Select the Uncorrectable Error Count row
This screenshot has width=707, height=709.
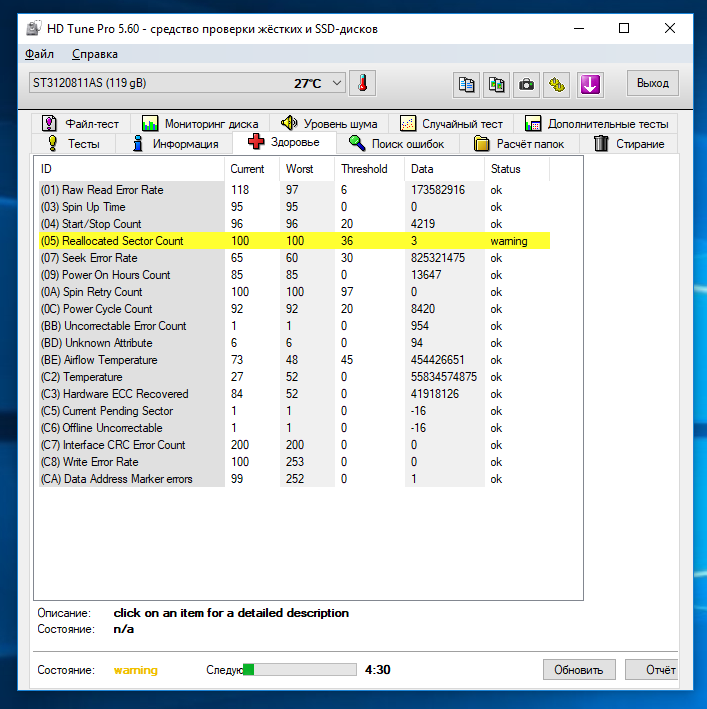[x=294, y=326]
